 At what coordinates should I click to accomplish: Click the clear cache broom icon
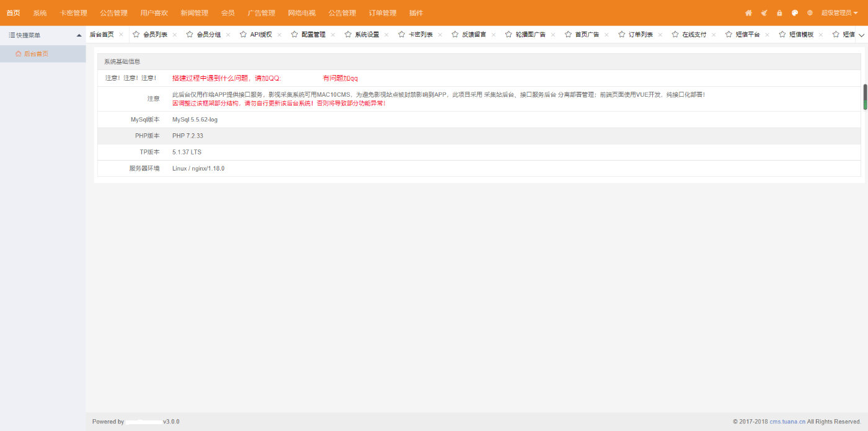pyautogui.click(x=764, y=13)
